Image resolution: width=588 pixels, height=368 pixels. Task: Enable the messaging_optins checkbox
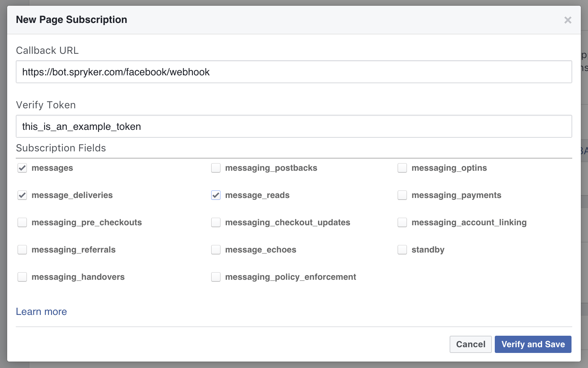[402, 168]
